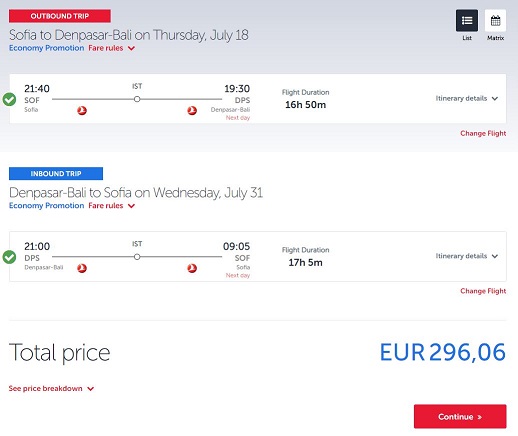Click the Continue button
This screenshot has height=436, width=518.
(460, 417)
